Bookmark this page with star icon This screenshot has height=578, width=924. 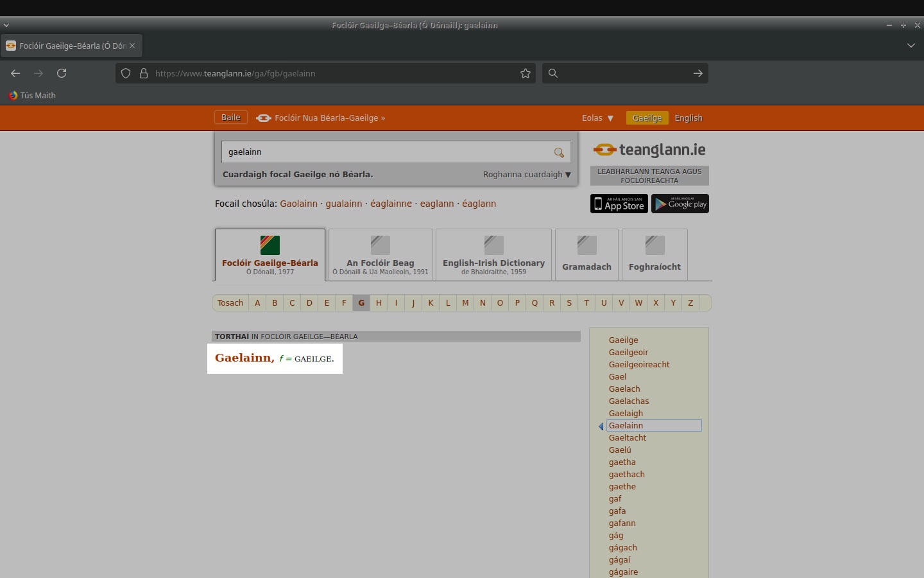coord(526,73)
